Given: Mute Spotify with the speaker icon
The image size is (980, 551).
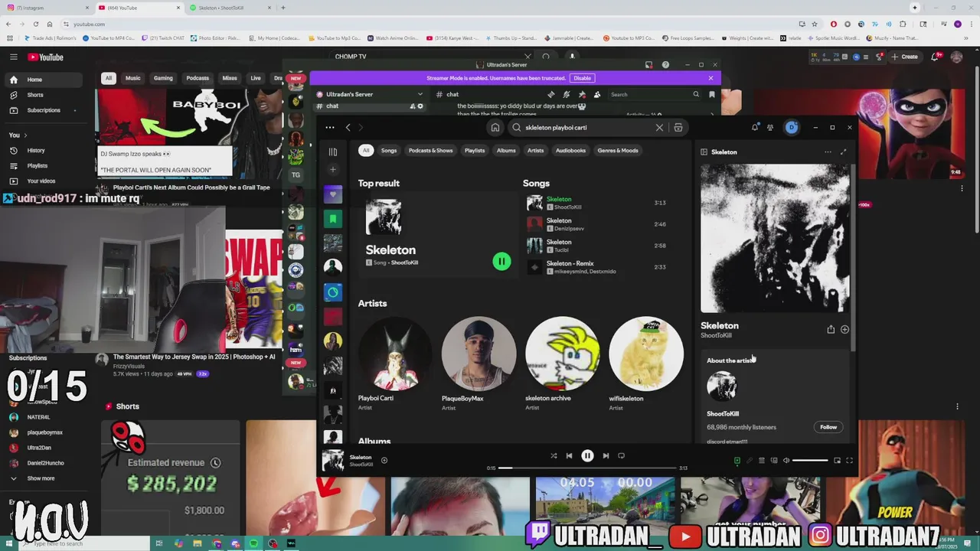Looking at the screenshot, I should 786,461.
